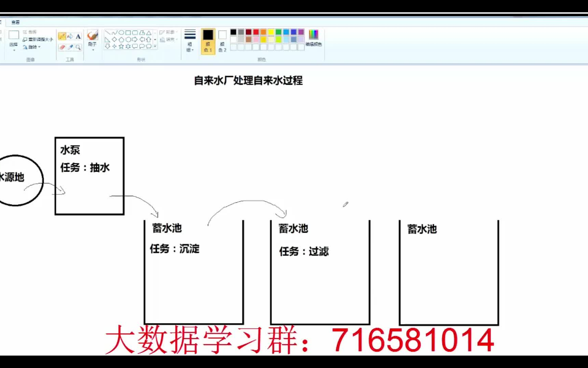Expand the Brushes (刷子) dropdown arrow

93,50
